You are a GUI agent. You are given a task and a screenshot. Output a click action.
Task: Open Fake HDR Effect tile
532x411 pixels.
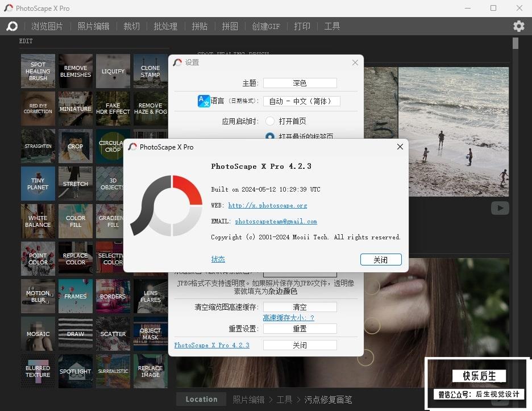(113, 109)
